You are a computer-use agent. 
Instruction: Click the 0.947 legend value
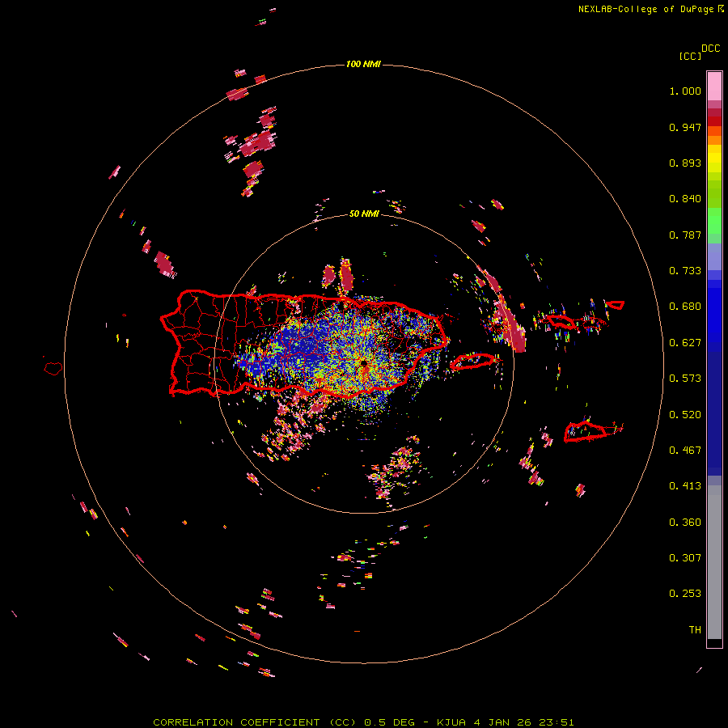pyautogui.click(x=685, y=127)
